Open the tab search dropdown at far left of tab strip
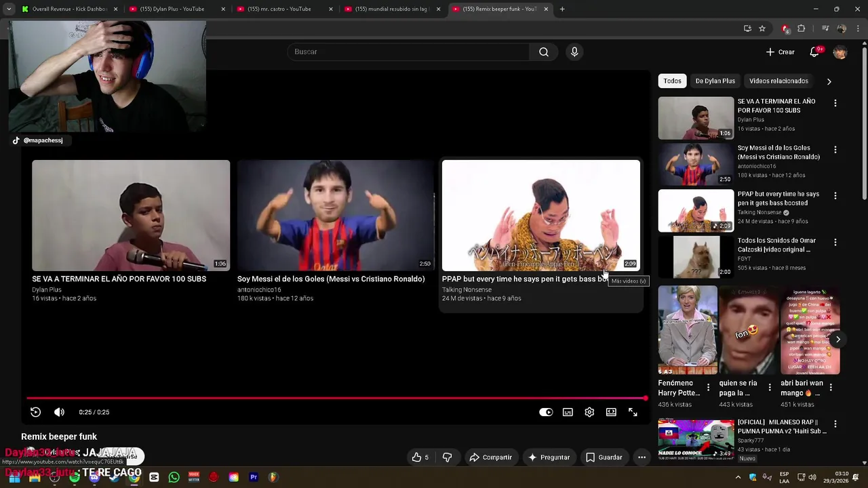 point(8,9)
